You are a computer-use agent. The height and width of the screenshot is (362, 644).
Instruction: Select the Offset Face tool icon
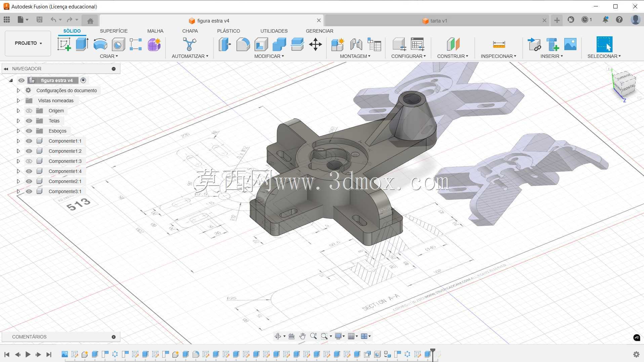[297, 44]
